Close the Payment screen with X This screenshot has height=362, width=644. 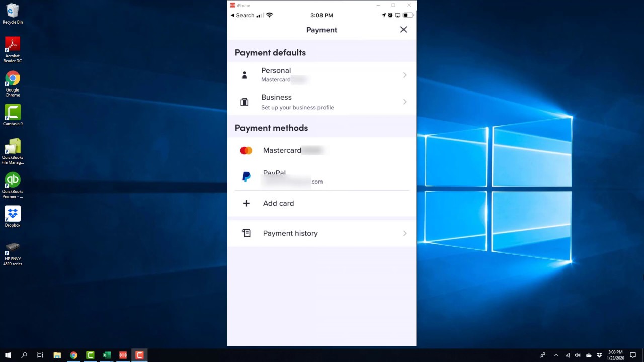coord(404,30)
